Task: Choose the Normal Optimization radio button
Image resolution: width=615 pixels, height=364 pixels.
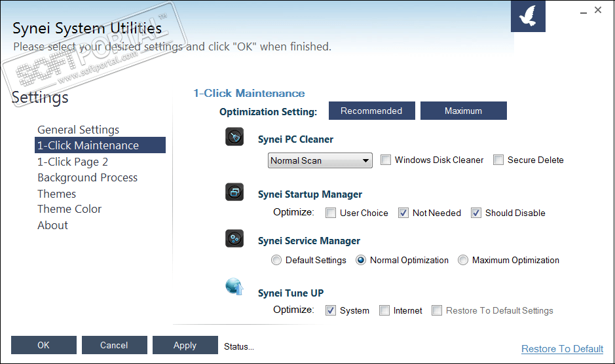Action: [x=361, y=261]
